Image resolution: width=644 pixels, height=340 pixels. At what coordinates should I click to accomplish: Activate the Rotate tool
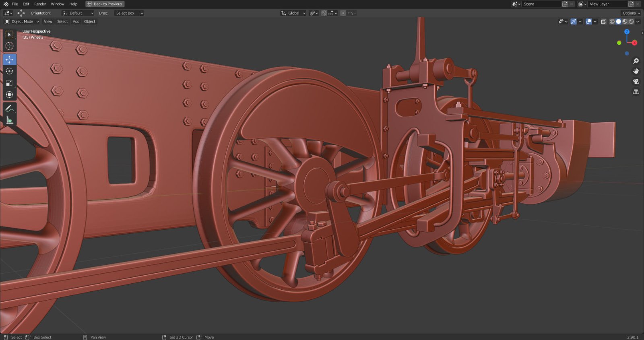9,71
